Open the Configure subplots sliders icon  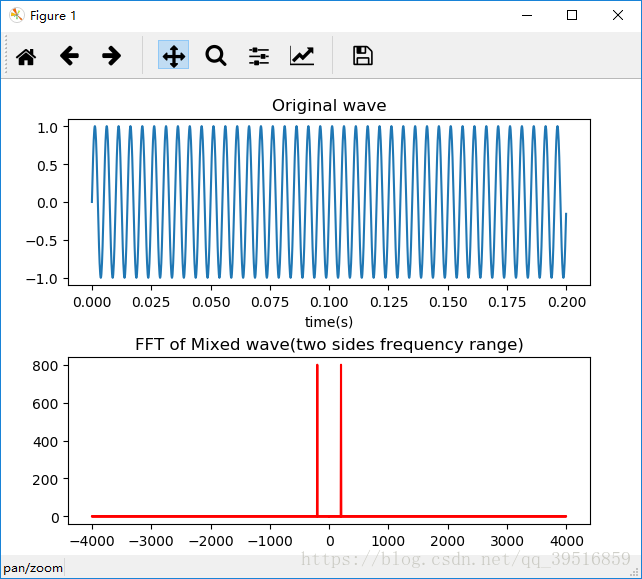259,56
